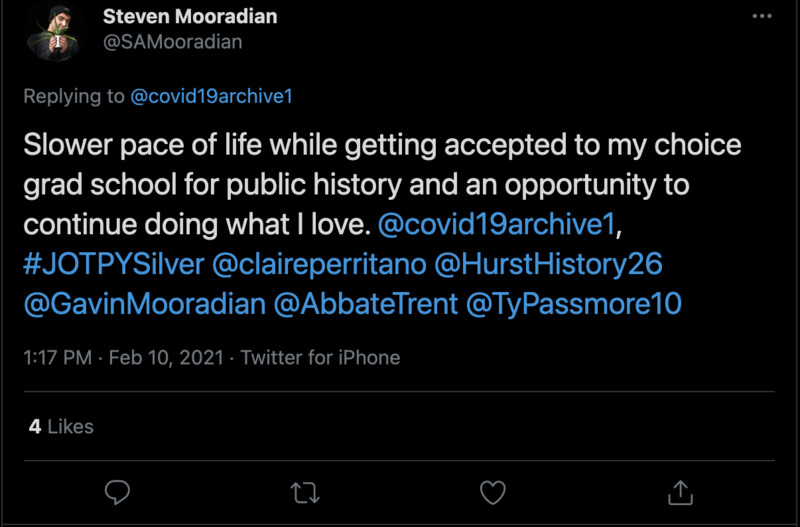Image resolution: width=800 pixels, height=527 pixels.
Task: Open the @SAMooradian handle
Action: [172, 42]
